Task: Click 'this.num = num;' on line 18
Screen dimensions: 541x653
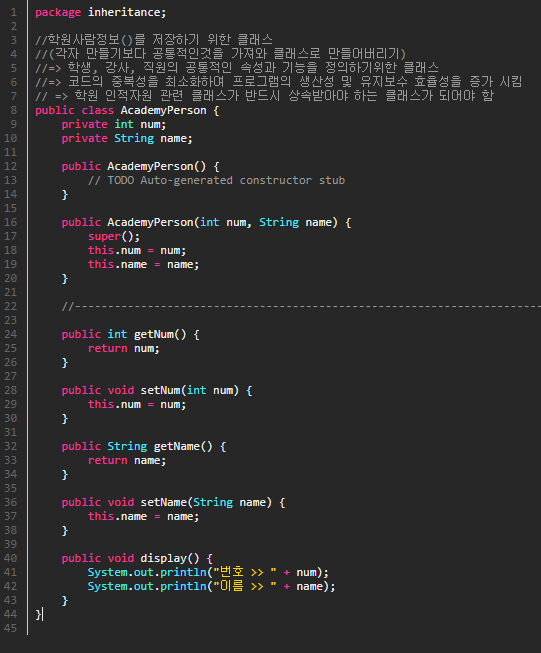Action: [x=137, y=250]
